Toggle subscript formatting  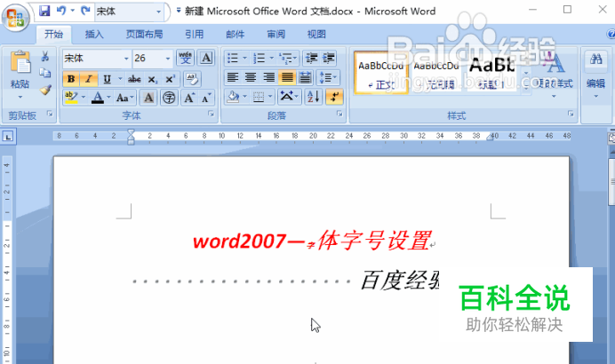[x=152, y=80]
